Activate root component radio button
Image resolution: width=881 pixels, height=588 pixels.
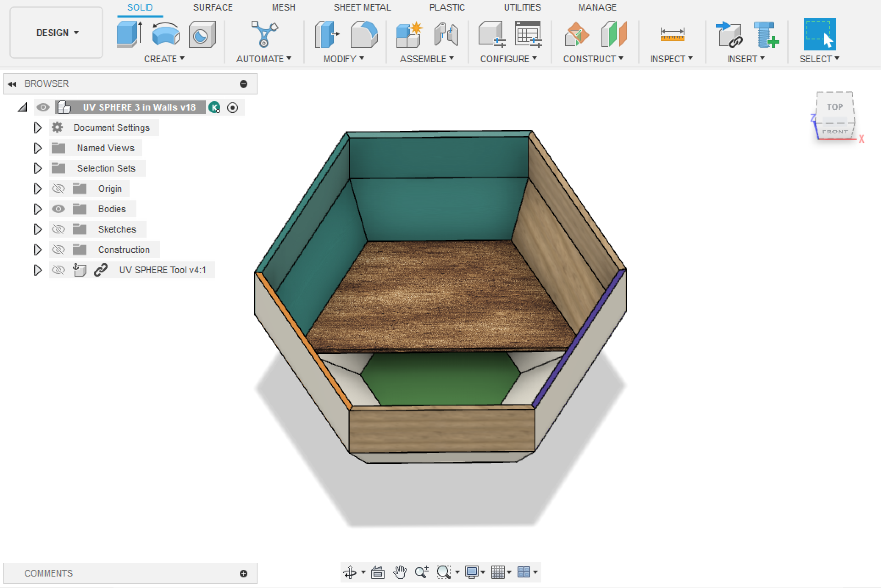[x=233, y=108]
